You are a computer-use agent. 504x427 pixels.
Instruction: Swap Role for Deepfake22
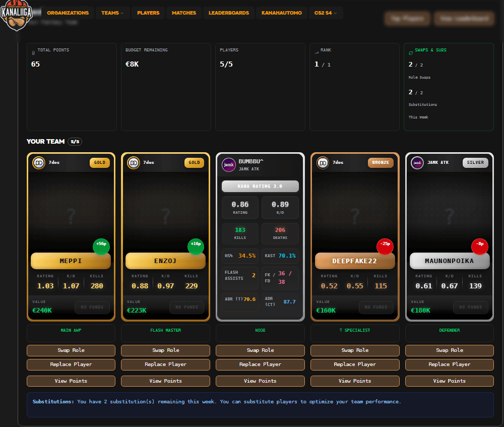(x=355, y=350)
